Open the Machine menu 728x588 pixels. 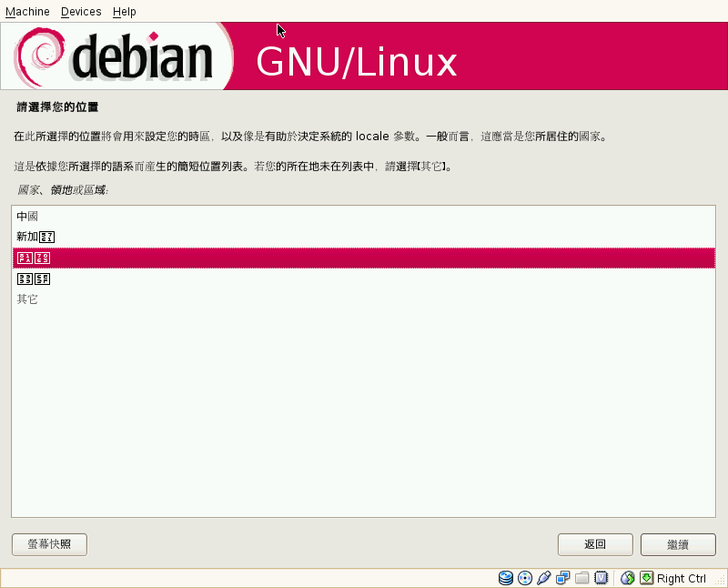click(x=27, y=12)
